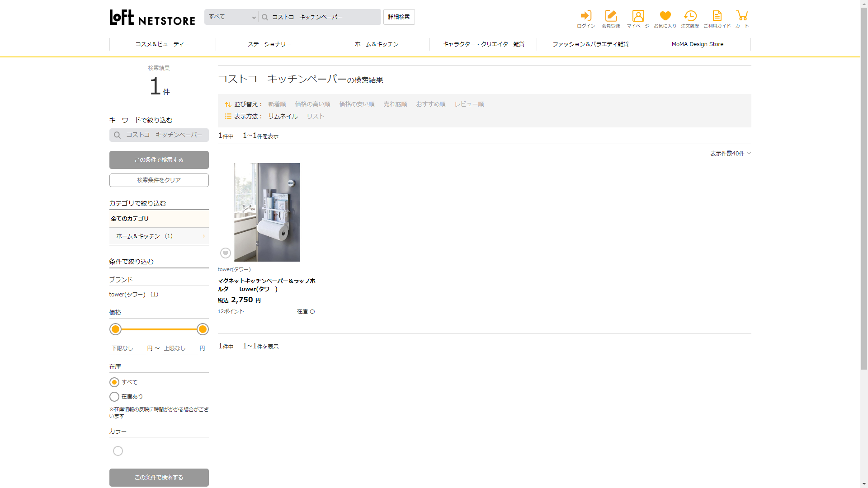The width and height of the screenshot is (868, 488).
Task: Expand the 表示件数40件 dropdown
Action: pyautogui.click(x=730, y=154)
